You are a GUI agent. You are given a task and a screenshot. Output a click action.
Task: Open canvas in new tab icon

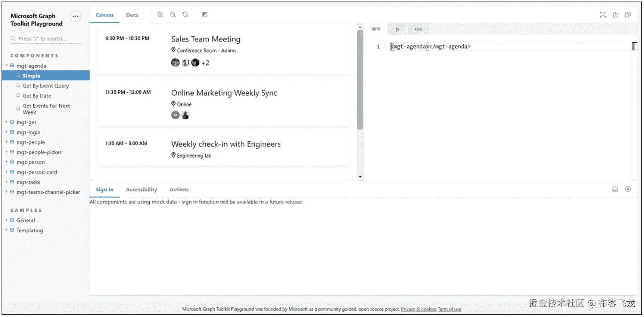click(615, 15)
